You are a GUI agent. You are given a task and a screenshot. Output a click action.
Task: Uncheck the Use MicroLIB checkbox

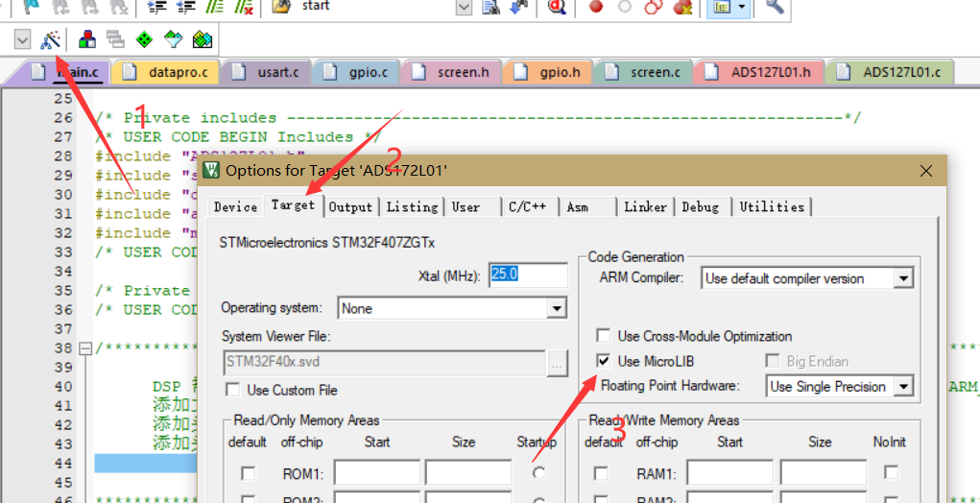click(x=603, y=361)
